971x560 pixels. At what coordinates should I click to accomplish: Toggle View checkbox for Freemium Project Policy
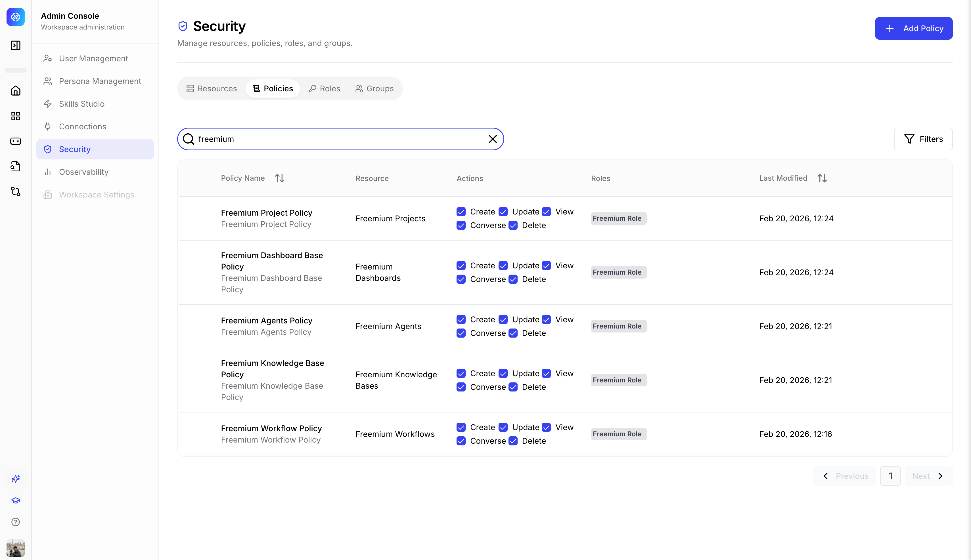[x=546, y=212]
